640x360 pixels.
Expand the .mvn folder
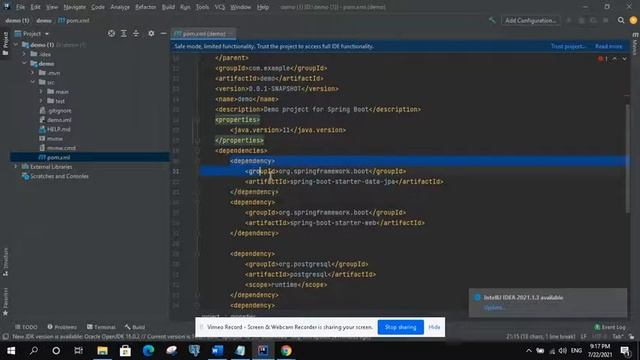click(x=32, y=73)
